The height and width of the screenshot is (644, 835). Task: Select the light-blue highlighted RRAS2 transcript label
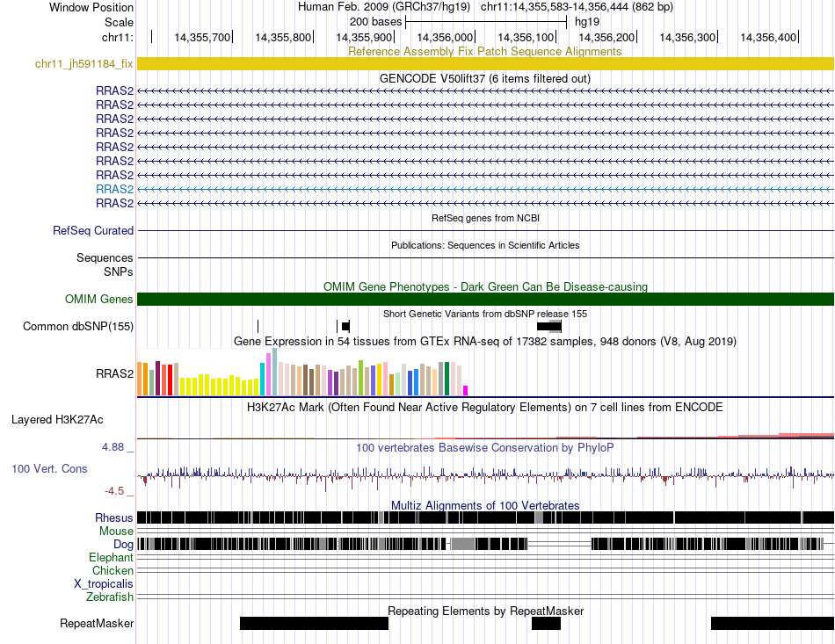pos(114,189)
